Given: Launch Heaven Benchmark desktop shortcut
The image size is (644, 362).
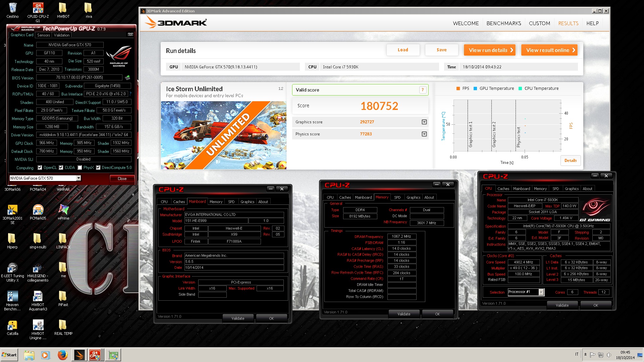Looking at the screenshot, I should click(x=12, y=301).
